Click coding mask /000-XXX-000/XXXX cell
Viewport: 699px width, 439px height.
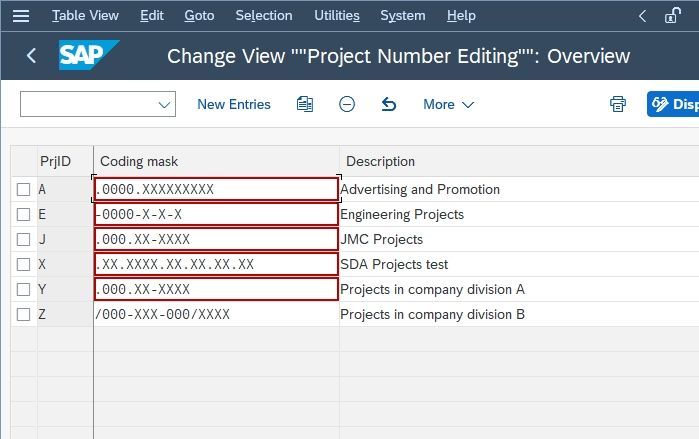click(x=216, y=314)
